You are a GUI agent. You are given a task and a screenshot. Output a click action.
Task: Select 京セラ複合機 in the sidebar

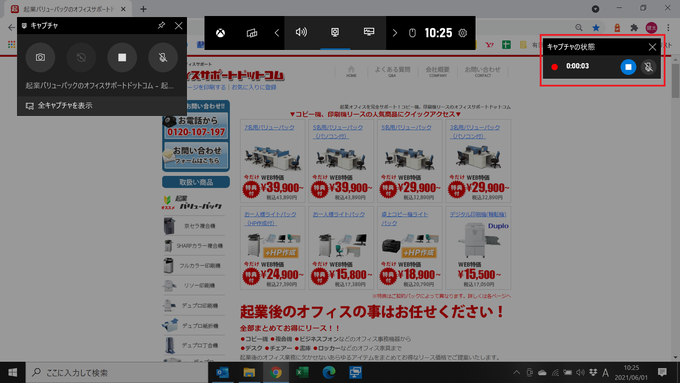pos(194,226)
